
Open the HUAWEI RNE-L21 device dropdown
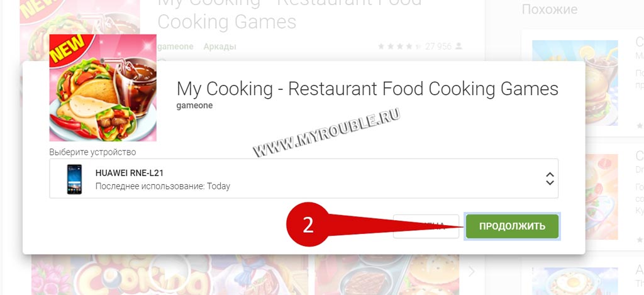click(x=304, y=179)
